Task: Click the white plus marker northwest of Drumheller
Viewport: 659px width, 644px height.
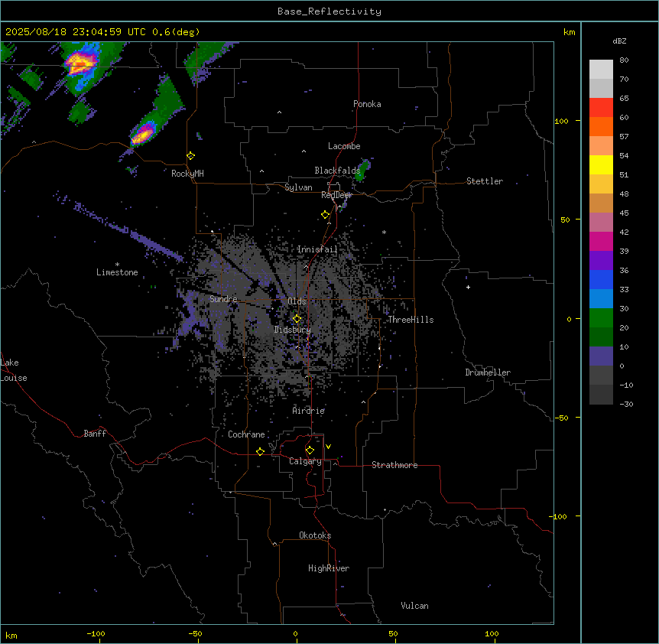Action: click(468, 287)
